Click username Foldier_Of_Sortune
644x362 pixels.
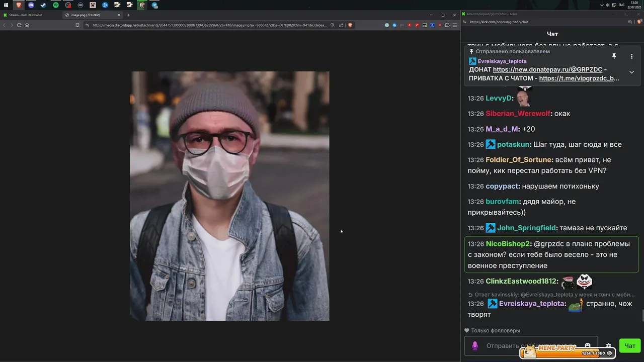[519, 160]
